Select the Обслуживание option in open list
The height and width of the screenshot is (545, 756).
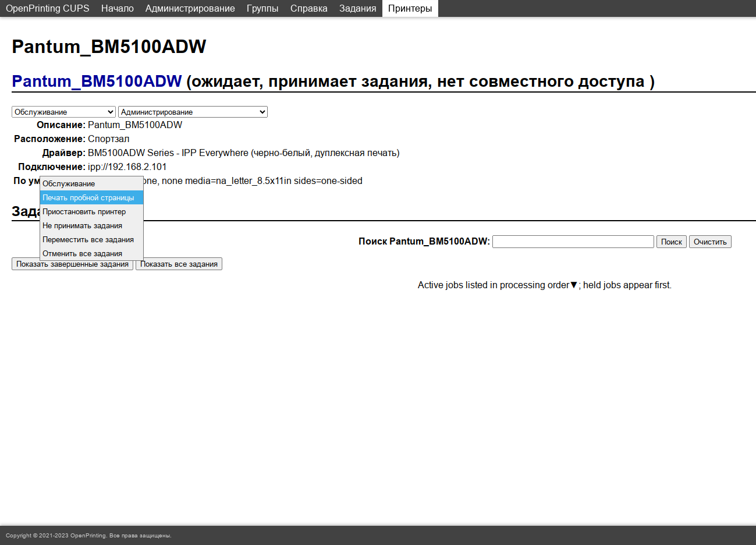click(91, 183)
